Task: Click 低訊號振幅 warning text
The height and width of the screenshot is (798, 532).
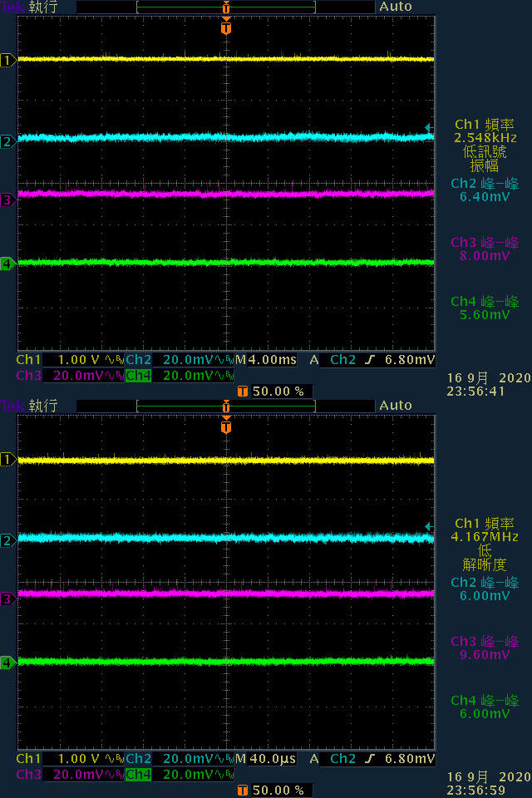Action: (485, 159)
